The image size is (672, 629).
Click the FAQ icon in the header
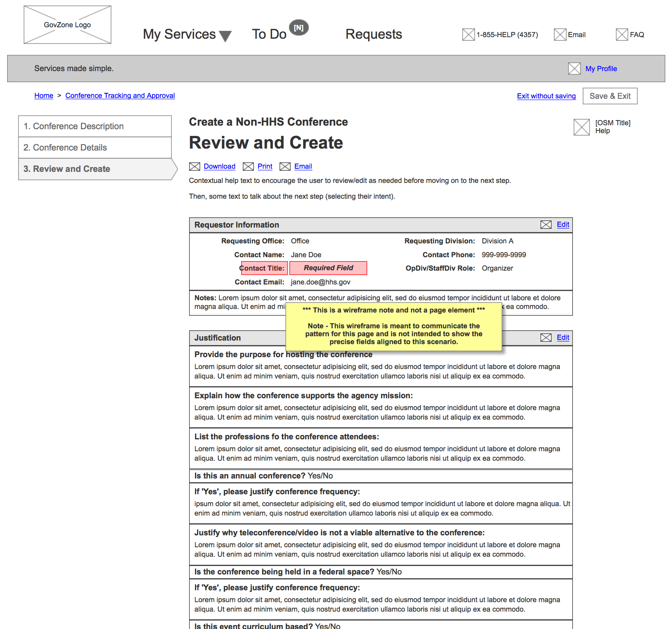[x=622, y=35]
